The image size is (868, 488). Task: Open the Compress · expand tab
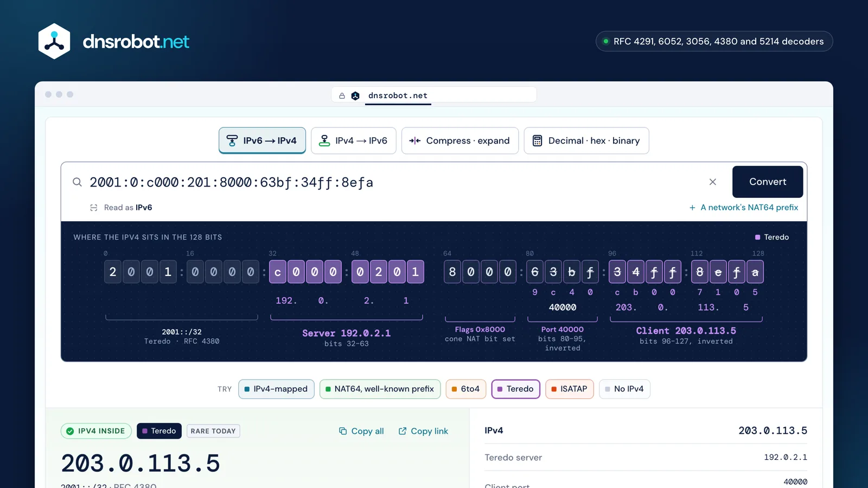tap(460, 140)
